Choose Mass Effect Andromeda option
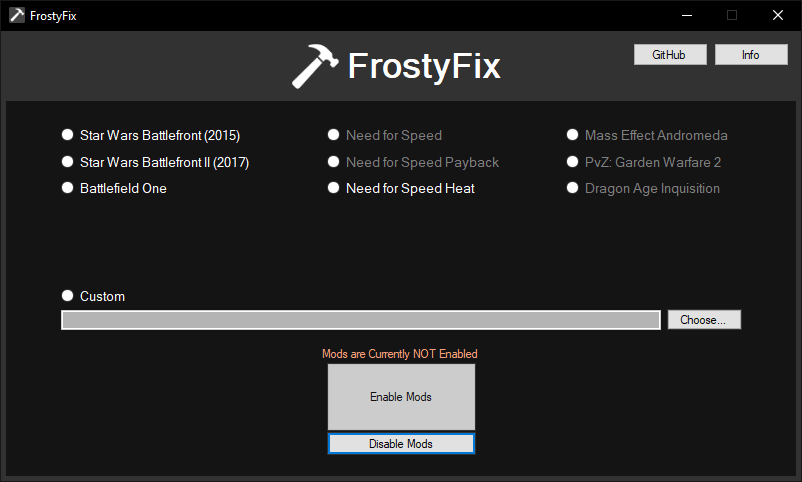Viewport: 802px width, 482px height. point(573,135)
